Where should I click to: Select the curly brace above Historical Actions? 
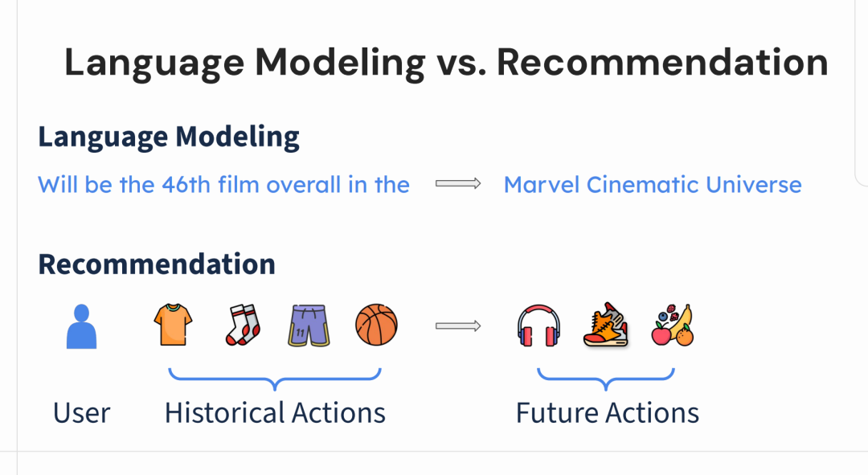click(274, 377)
